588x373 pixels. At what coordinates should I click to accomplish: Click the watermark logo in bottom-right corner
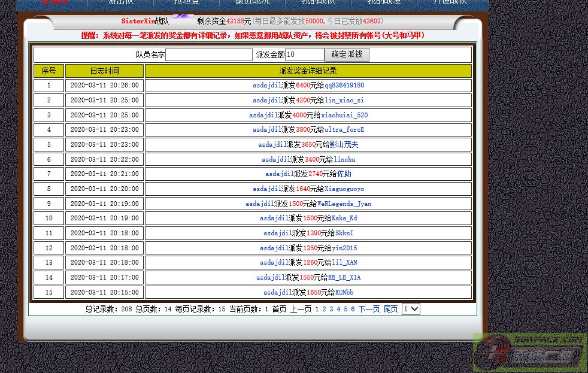tap(529, 353)
